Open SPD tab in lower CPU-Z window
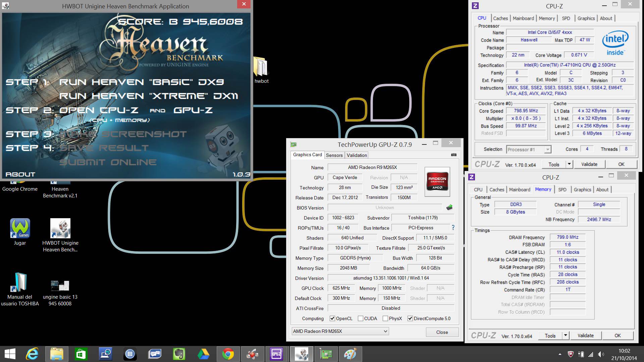Image resolution: width=644 pixels, height=362 pixels. click(562, 190)
